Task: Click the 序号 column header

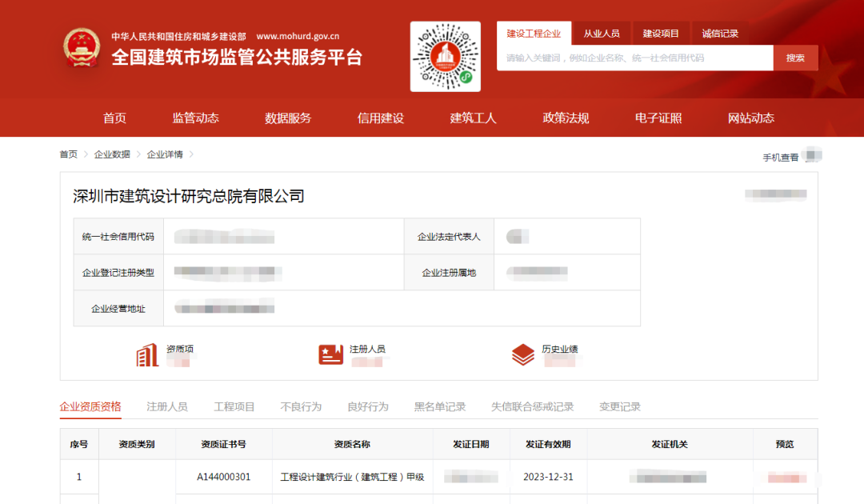Action: (x=78, y=444)
